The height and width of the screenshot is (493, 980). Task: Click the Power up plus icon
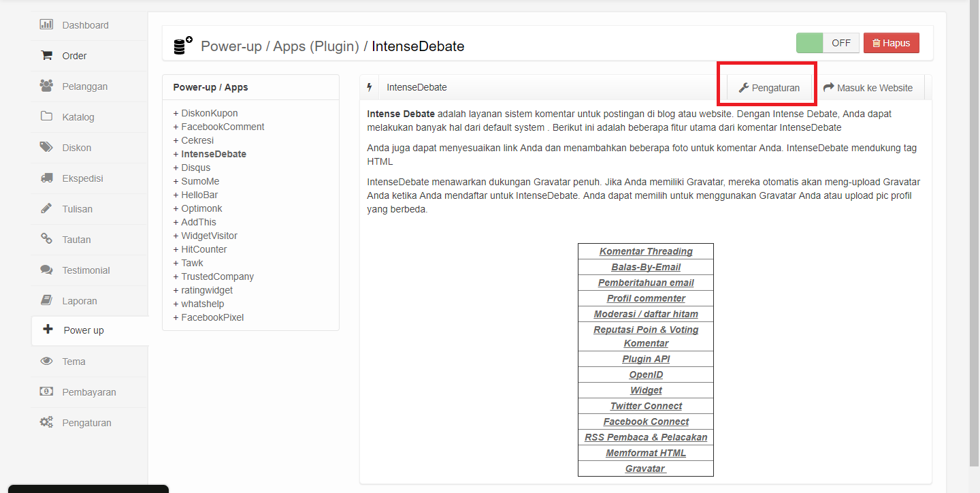47,330
